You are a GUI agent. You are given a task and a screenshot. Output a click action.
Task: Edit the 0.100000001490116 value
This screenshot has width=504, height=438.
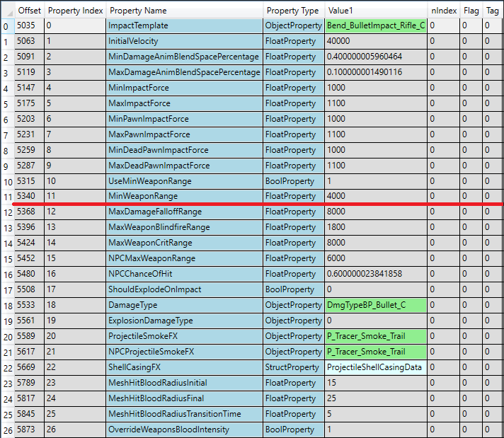tap(376, 72)
